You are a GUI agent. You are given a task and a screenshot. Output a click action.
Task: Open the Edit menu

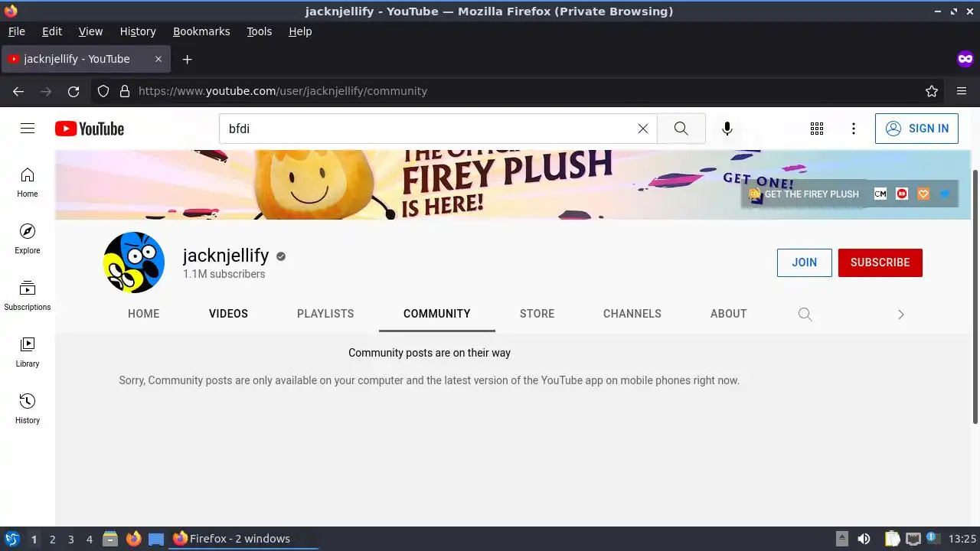point(52,31)
